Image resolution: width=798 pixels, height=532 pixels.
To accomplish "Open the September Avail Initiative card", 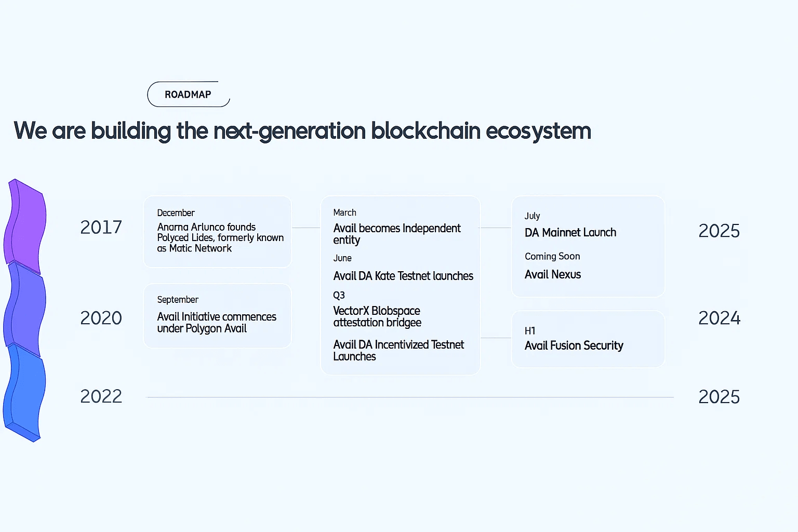I will click(217, 316).
